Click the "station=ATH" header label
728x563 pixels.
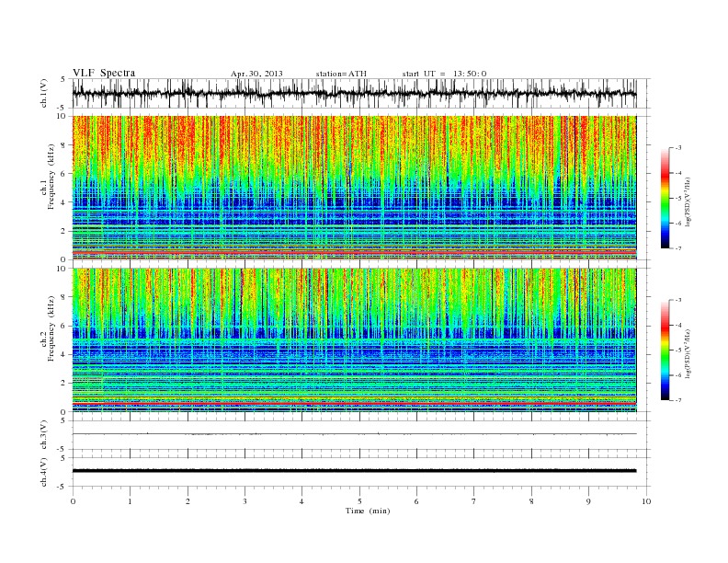[x=341, y=74]
